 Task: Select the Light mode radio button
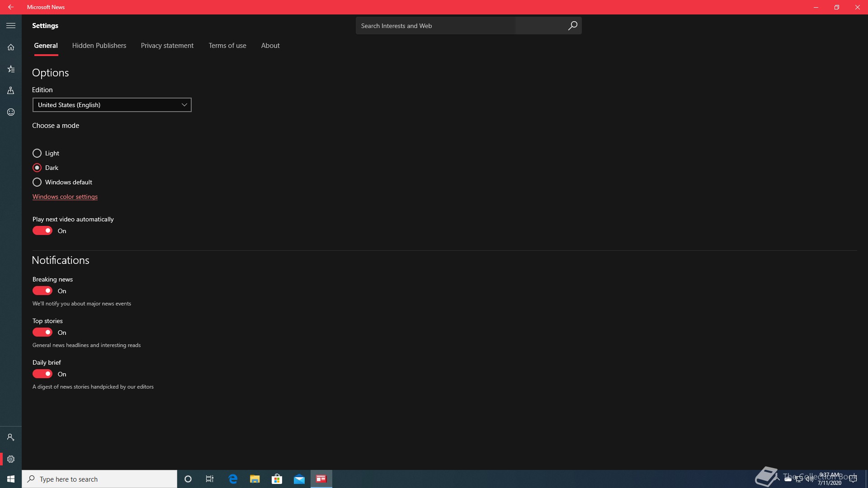(37, 153)
